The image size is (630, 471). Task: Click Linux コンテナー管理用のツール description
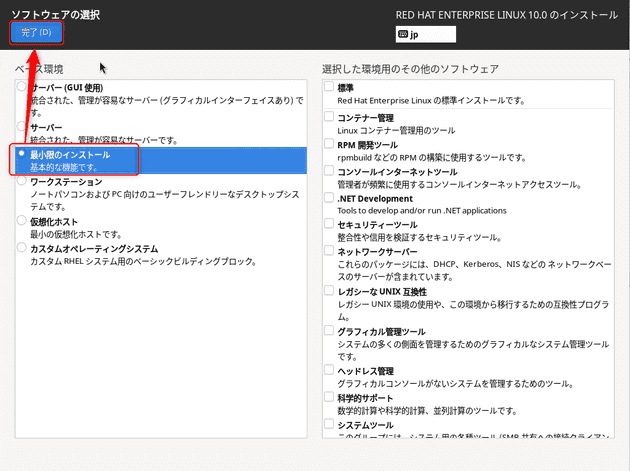click(x=396, y=131)
